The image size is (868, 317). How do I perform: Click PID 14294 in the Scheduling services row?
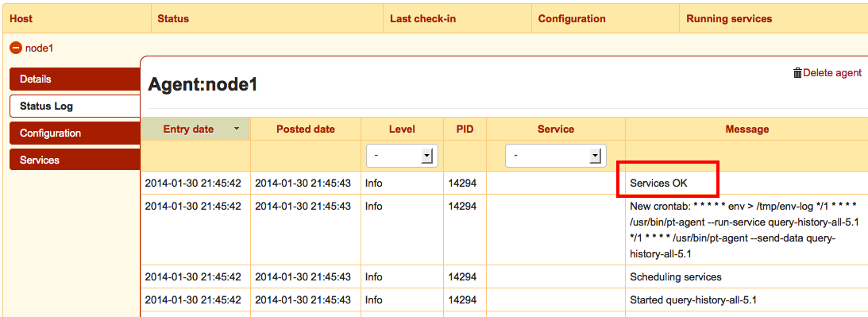[462, 276]
